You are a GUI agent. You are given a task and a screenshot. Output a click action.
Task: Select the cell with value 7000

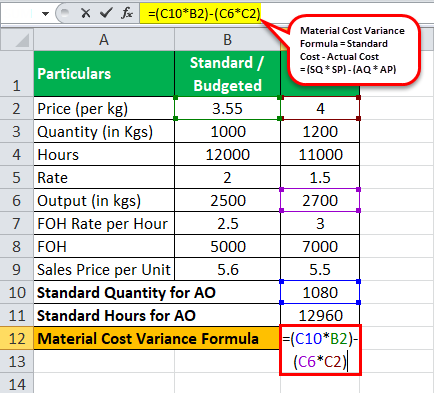(320, 247)
